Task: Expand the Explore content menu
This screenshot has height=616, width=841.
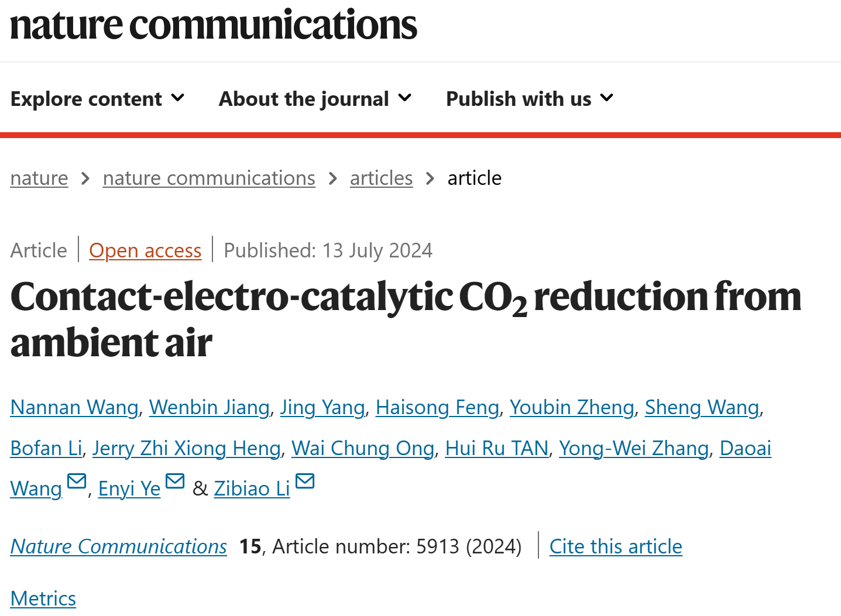Action: point(98,99)
